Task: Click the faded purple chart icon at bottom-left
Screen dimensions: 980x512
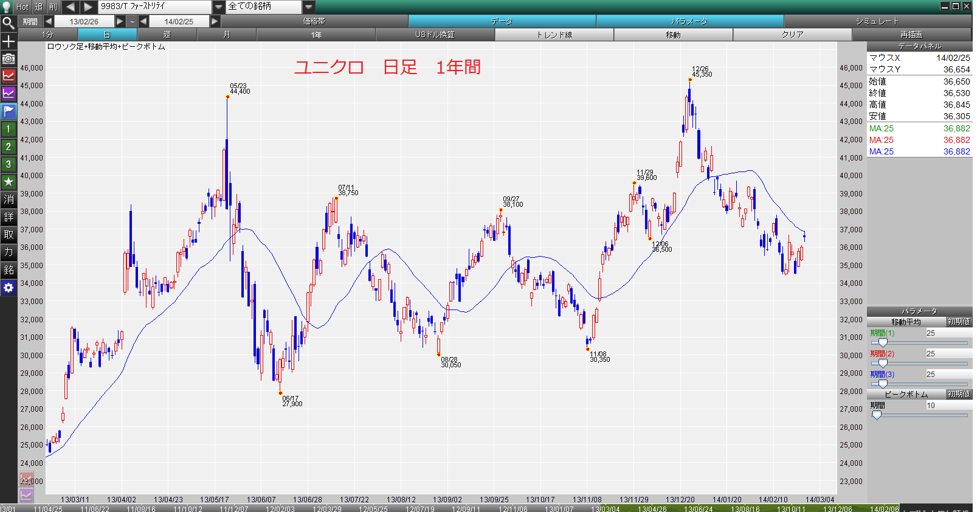Action: click(26, 495)
